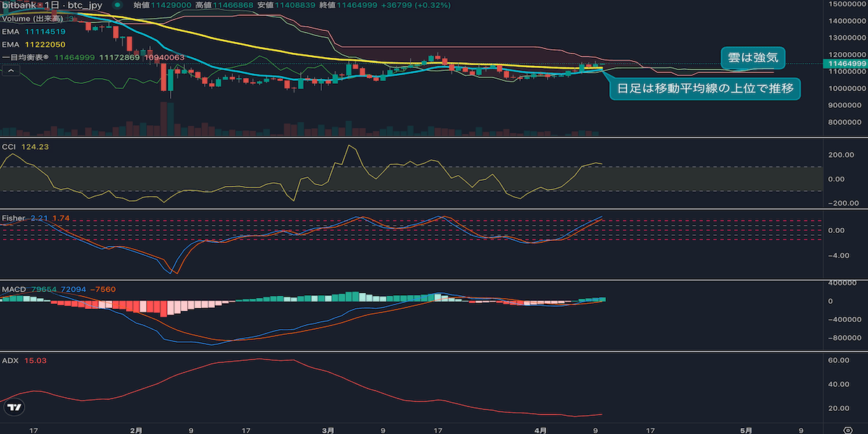Viewport: 868px width, 434px height.
Task: Collapse the indicator legend with chevron button
Action: 11,70
